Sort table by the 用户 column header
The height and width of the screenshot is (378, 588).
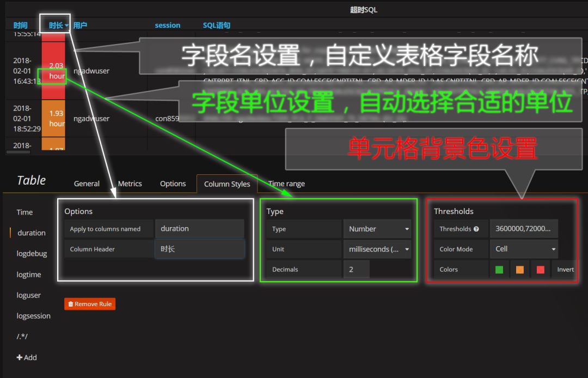[80, 26]
